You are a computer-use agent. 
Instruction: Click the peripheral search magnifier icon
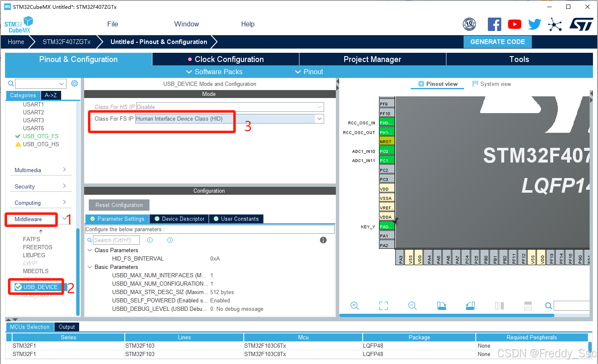(x=11, y=84)
